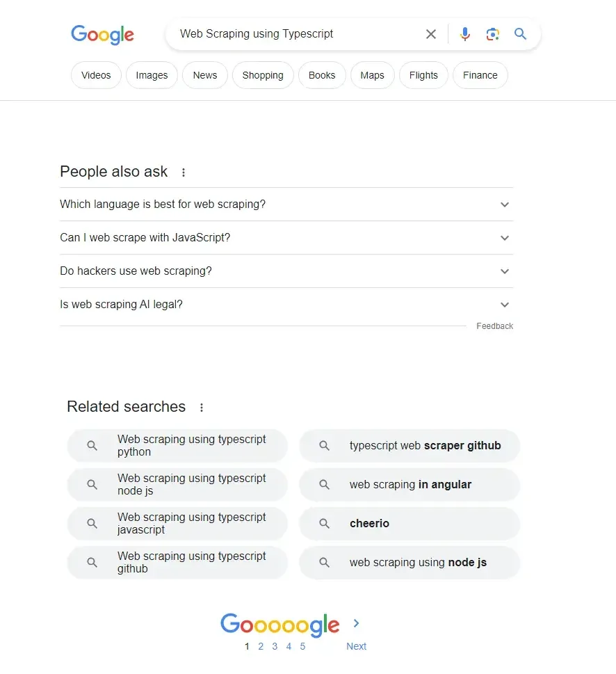Start voice search with the microphone icon
The width and height of the screenshot is (616, 674).
pos(464,33)
